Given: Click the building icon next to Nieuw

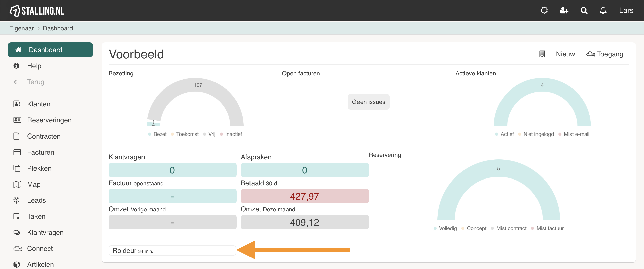Looking at the screenshot, I should coord(542,54).
